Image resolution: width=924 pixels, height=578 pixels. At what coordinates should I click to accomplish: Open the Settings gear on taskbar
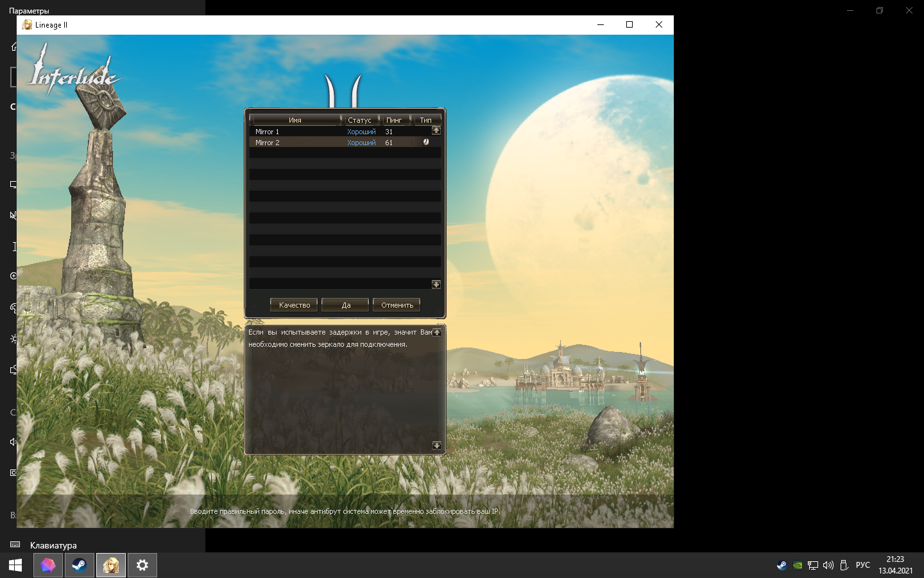tap(142, 565)
